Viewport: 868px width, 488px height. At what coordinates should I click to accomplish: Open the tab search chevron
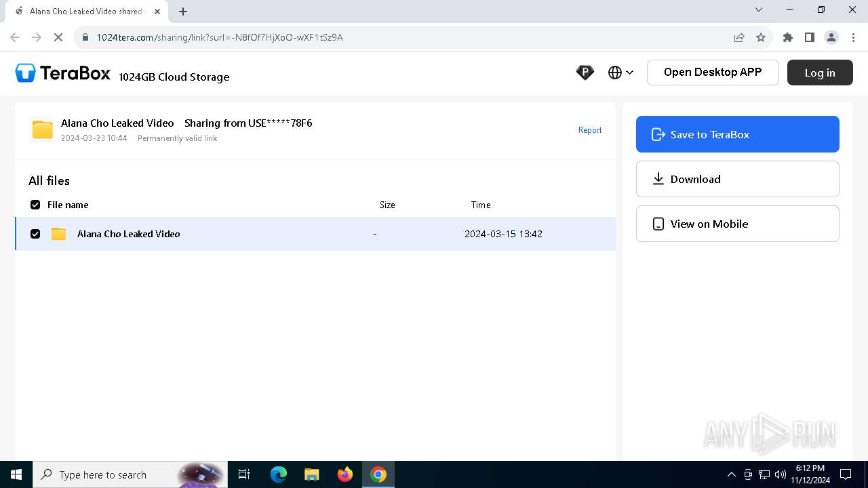(759, 9)
